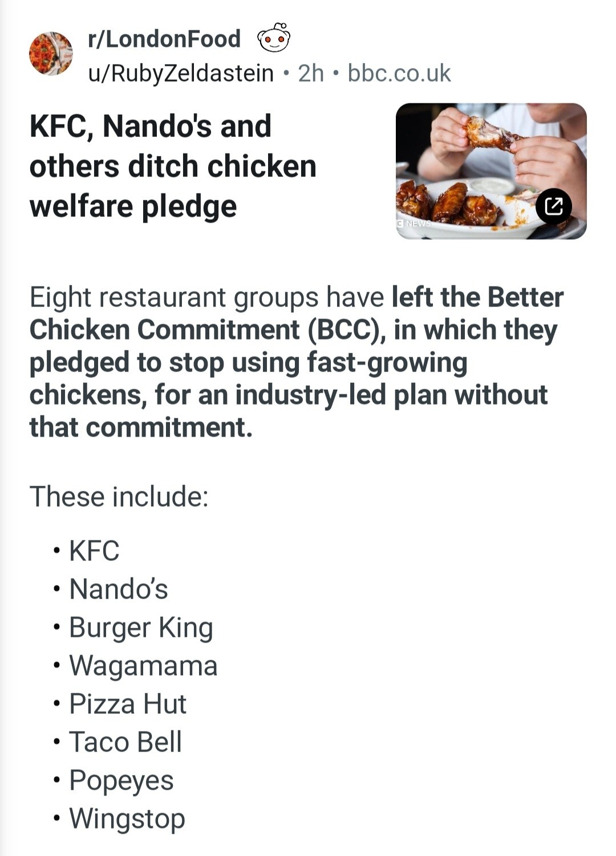Click Burger King in the bullet list
Viewport: 616px width, 856px height.
click(141, 627)
